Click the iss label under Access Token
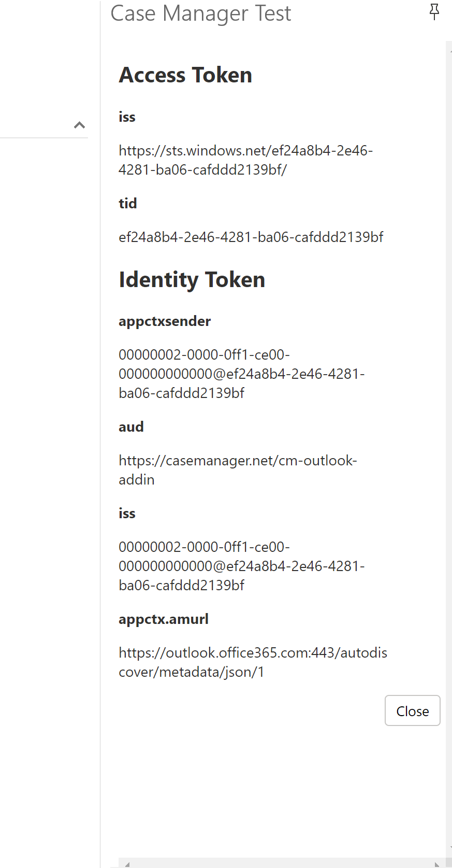 coord(127,117)
